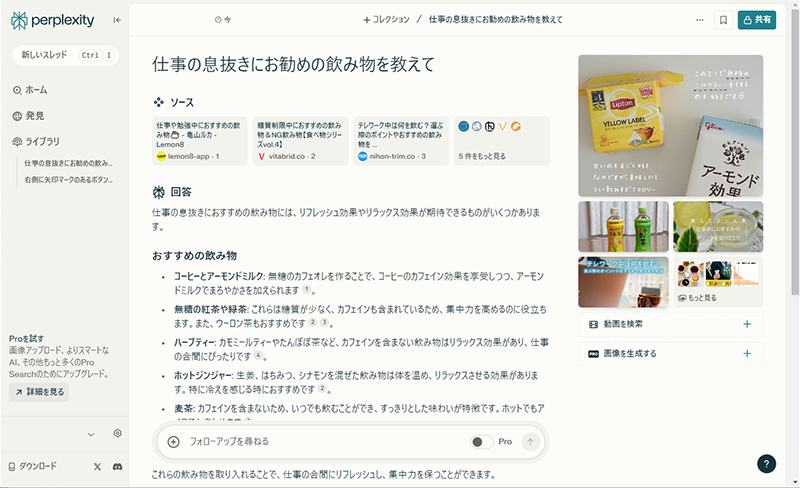This screenshot has height=488, width=800.
Task: Click citation 4 after ハーブティー bullet
Action: tap(258, 355)
